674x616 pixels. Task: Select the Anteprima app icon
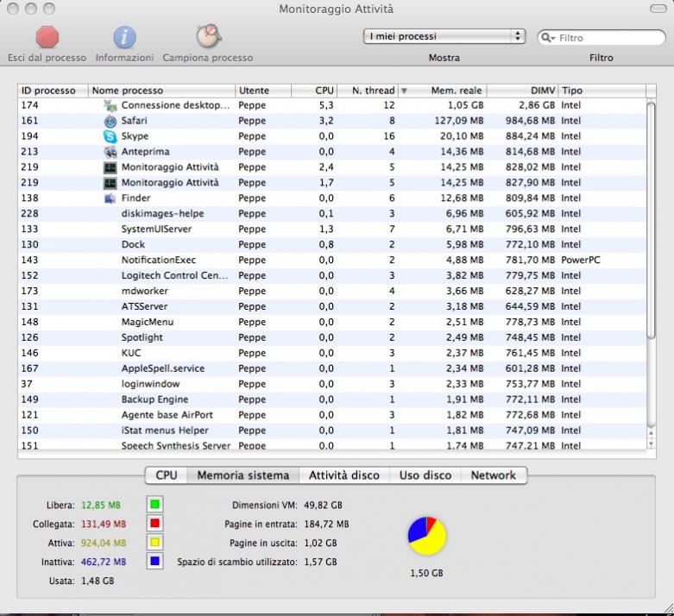tap(110, 152)
